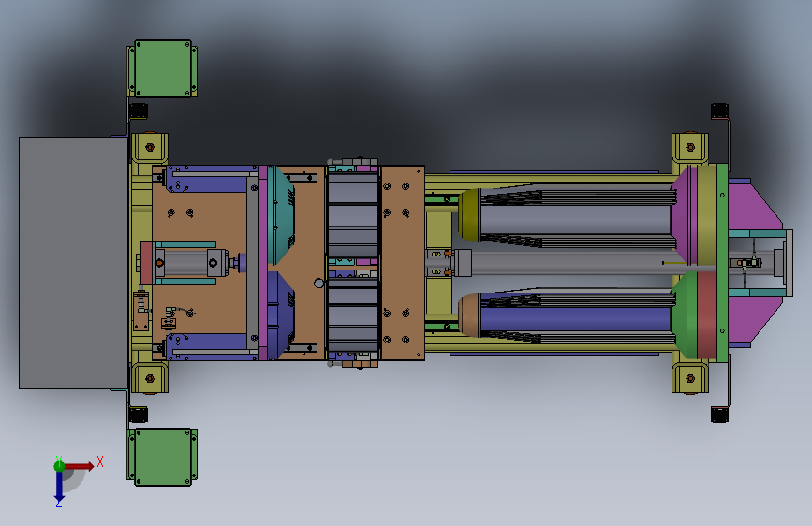Select the upper gray roller cylinder
The width and height of the screenshot is (812, 526).
pos(575,220)
